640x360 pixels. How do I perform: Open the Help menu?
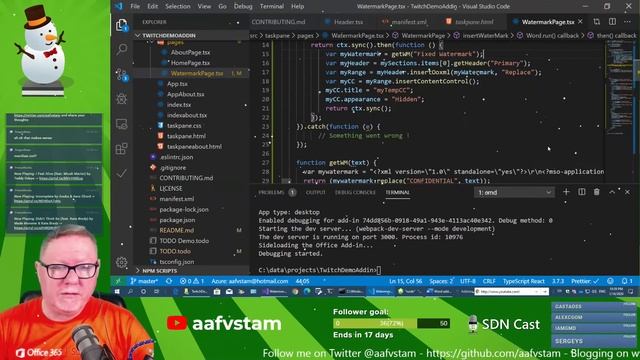tap(298, 6)
